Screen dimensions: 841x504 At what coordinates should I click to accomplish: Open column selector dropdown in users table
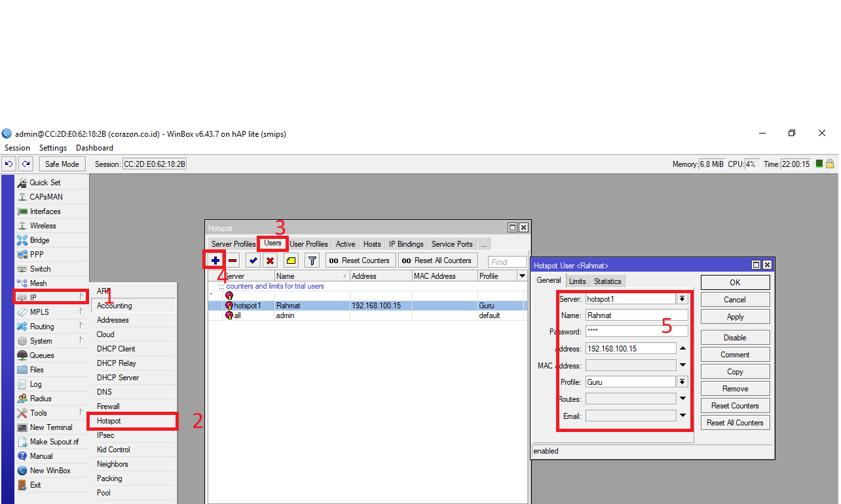(x=522, y=276)
